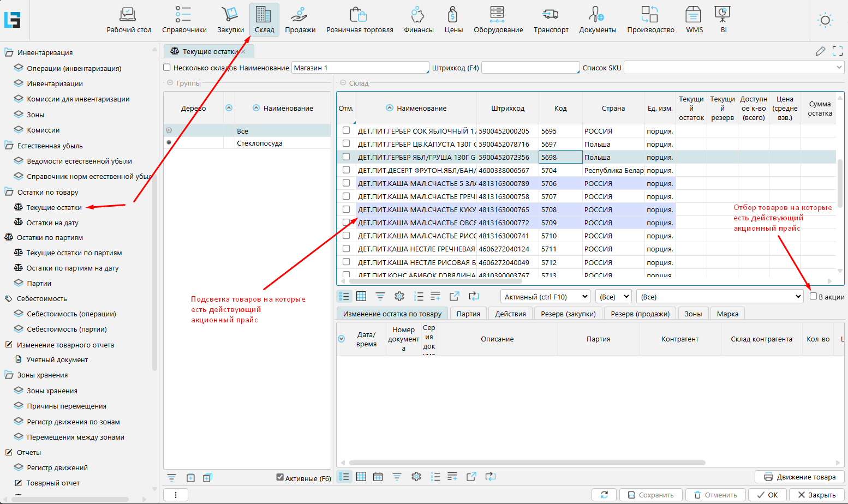This screenshot has width=848, height=504.
Task: Toggle 'Несколько складов' checkbox
Action: point(167,68)
